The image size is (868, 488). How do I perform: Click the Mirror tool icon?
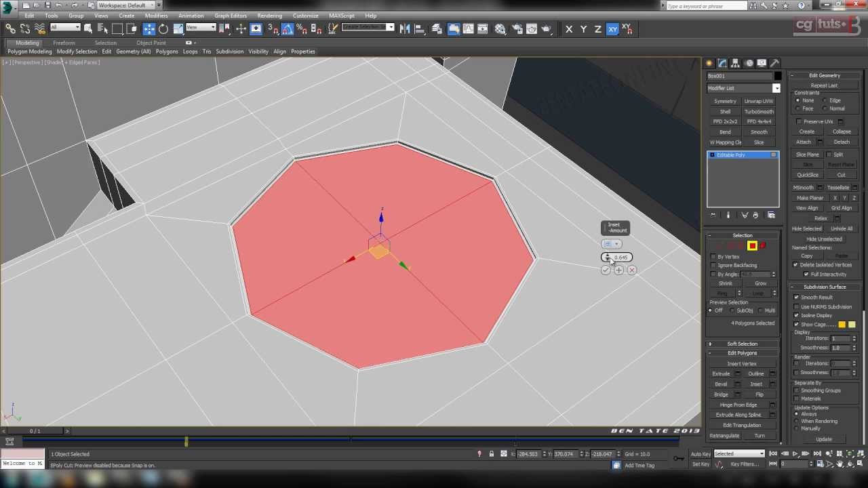coord(405,28)
